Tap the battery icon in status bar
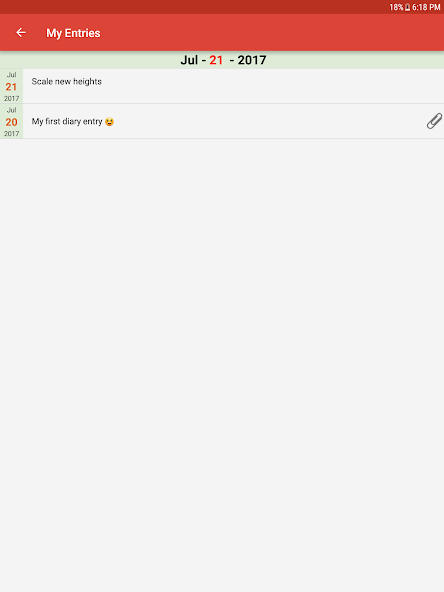444x592 pixels. (407, 7)
